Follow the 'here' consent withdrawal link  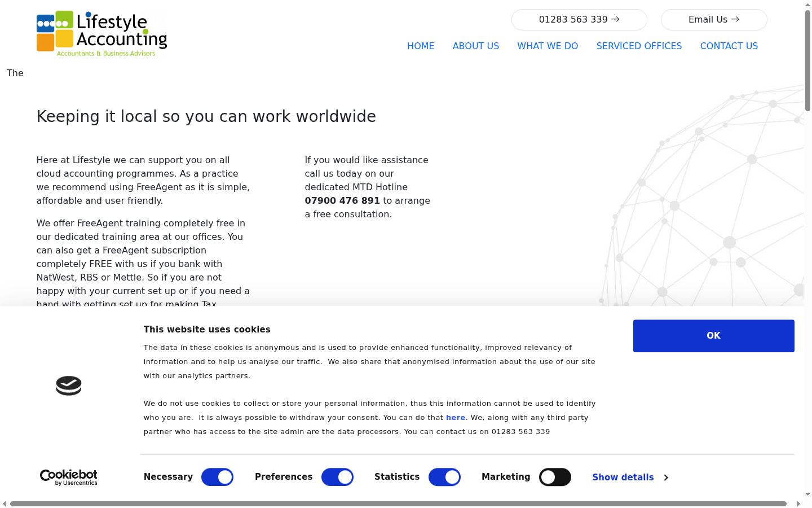456,418
